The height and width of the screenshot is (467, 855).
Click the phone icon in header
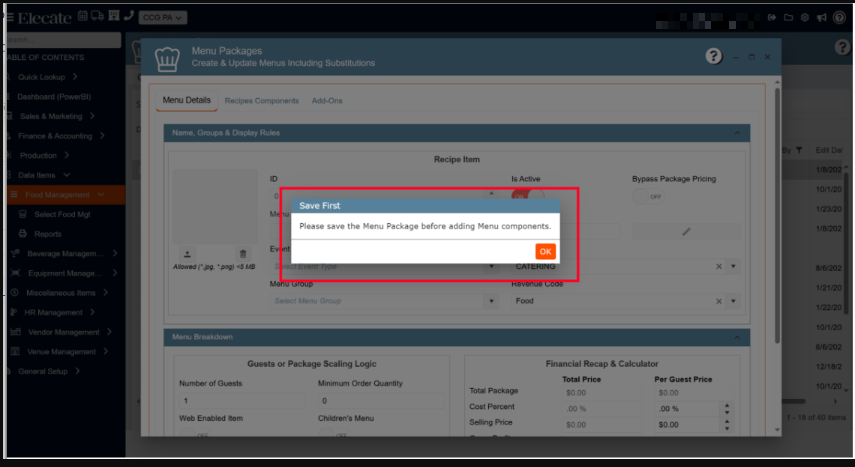point(128,17)
